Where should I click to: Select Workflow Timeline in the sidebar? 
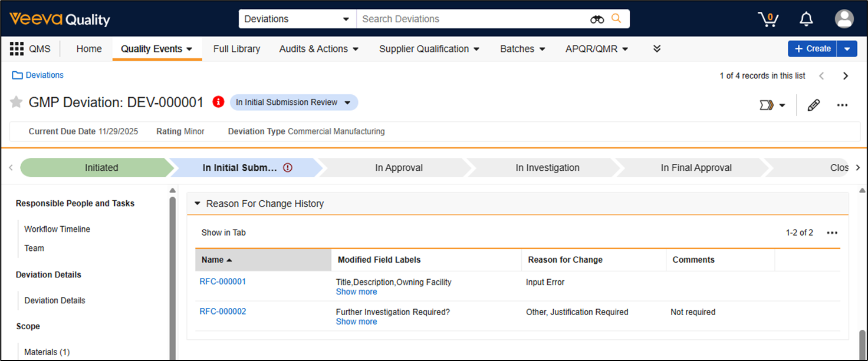pos(57,229)
